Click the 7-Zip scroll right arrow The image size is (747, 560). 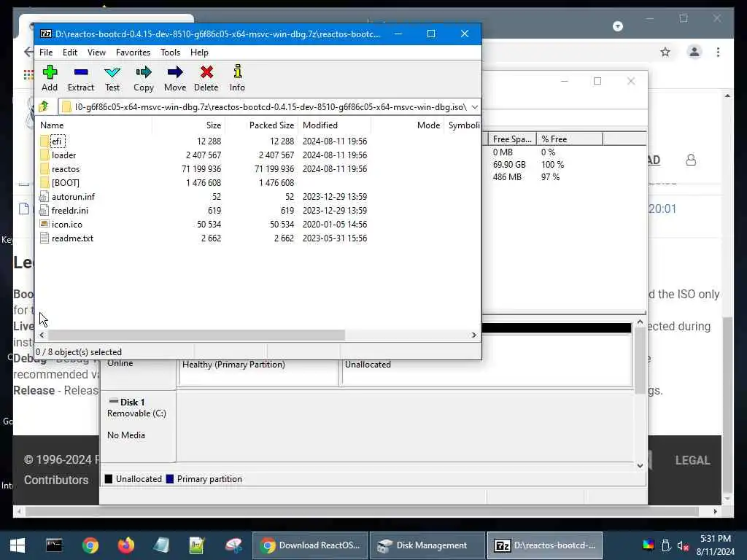[x=473, y=335]
